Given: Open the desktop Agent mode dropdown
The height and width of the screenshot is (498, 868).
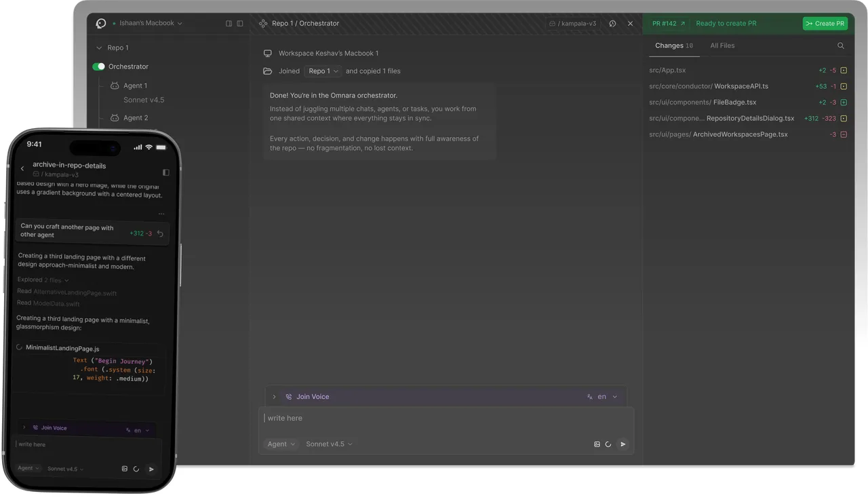Looking at the screenshot, I should pyautogui.click(x=281, y=444).
